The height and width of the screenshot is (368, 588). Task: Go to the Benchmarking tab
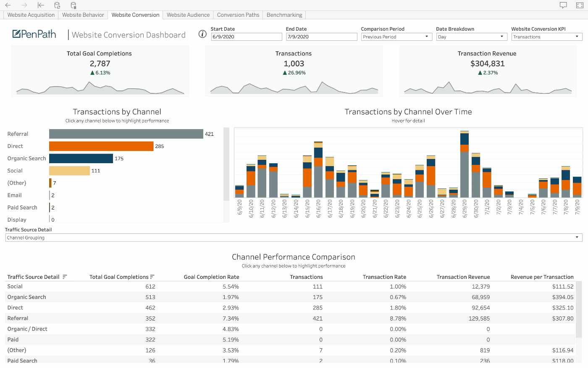click(x=284, y=15)
